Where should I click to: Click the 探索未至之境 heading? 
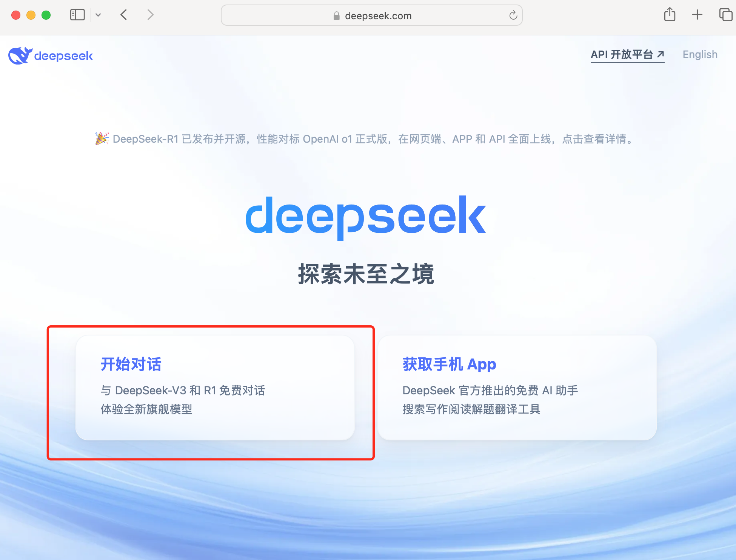pos(366,274)
